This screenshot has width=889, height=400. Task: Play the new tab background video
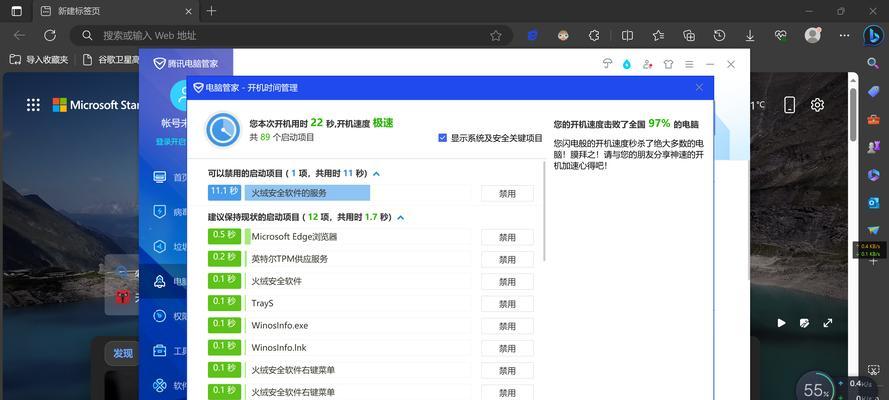pos(781,323)
